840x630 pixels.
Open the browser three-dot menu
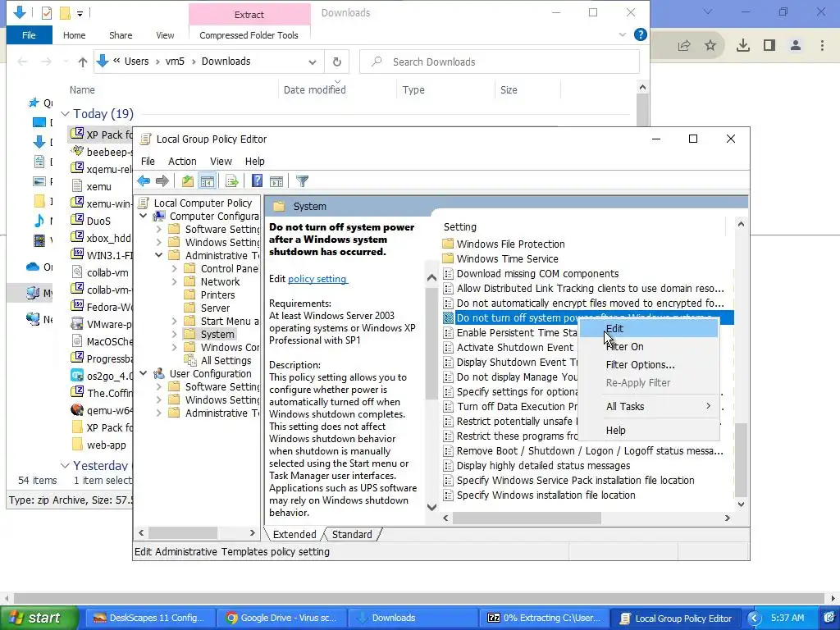822,46
